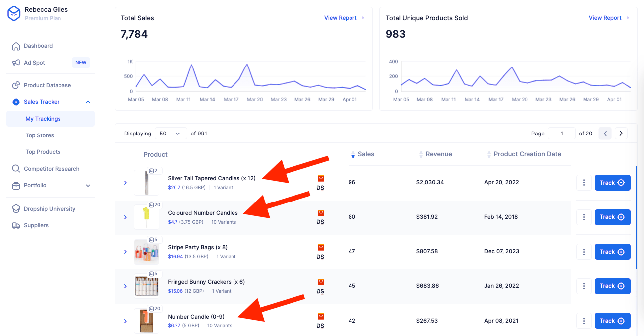
Task: Open Number Candle (0-9) product thumbnail
Action: click(x=147, y=321)
